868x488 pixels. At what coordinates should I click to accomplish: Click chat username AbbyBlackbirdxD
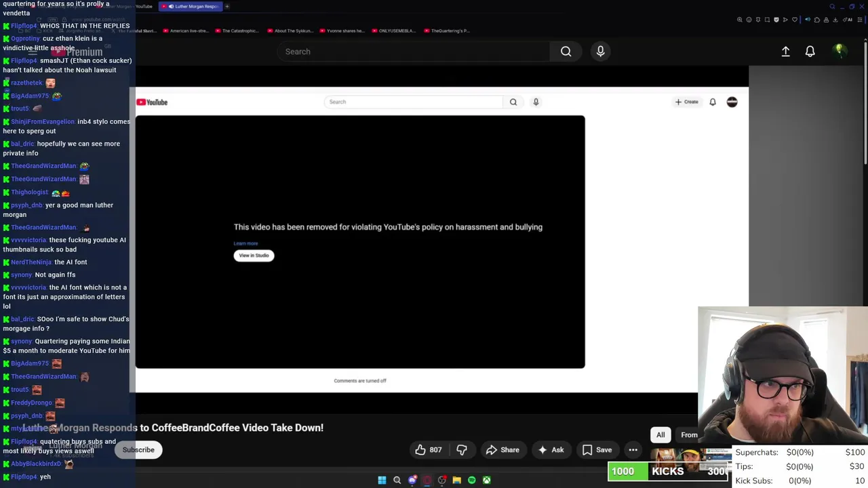(36, 464)
